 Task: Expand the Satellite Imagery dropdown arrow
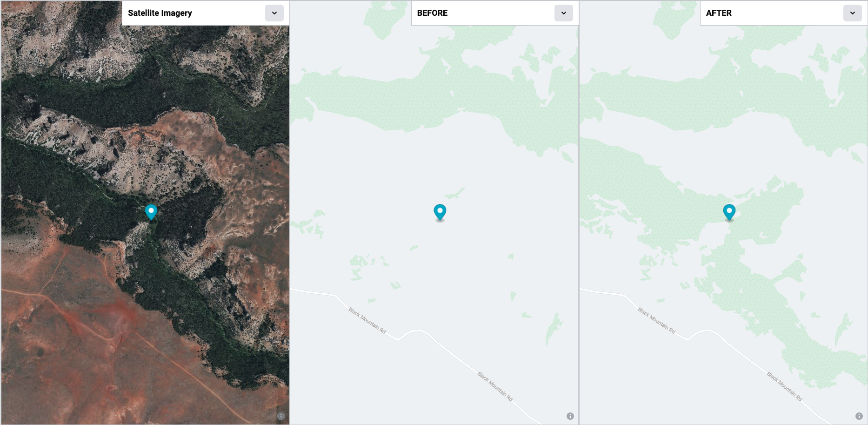274,13
